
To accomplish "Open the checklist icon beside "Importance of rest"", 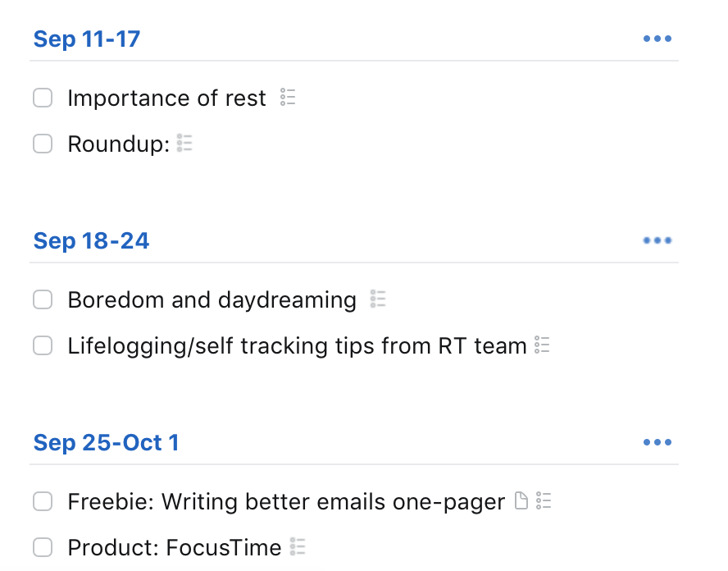I will [x=287, y=97].
